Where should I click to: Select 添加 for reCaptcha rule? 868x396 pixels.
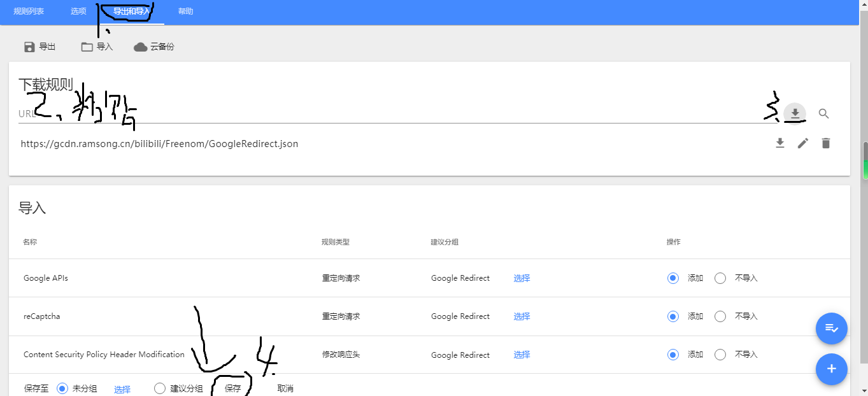pyautogui.click(x=673, y=316)
